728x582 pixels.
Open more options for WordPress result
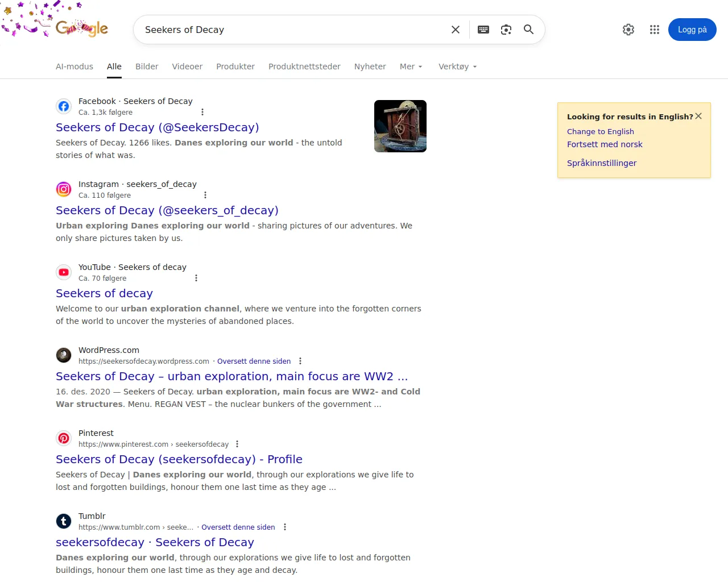[x=300, y=361]
